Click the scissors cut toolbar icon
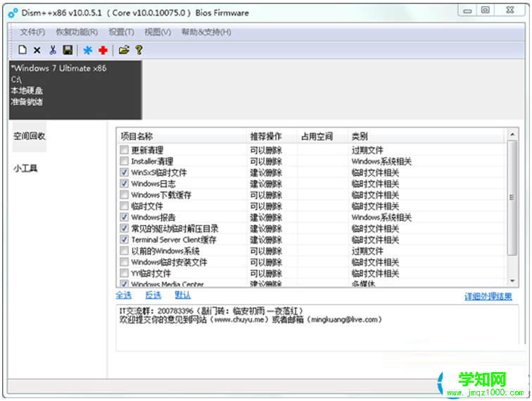532x401 pixels. click(x=53, y=50)
